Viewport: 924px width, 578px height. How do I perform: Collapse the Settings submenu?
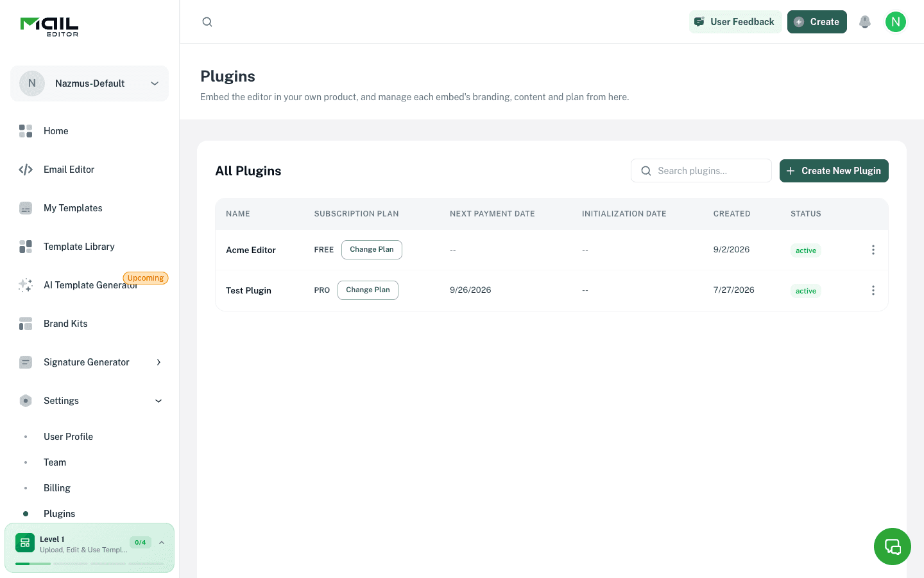pos(158,401)
